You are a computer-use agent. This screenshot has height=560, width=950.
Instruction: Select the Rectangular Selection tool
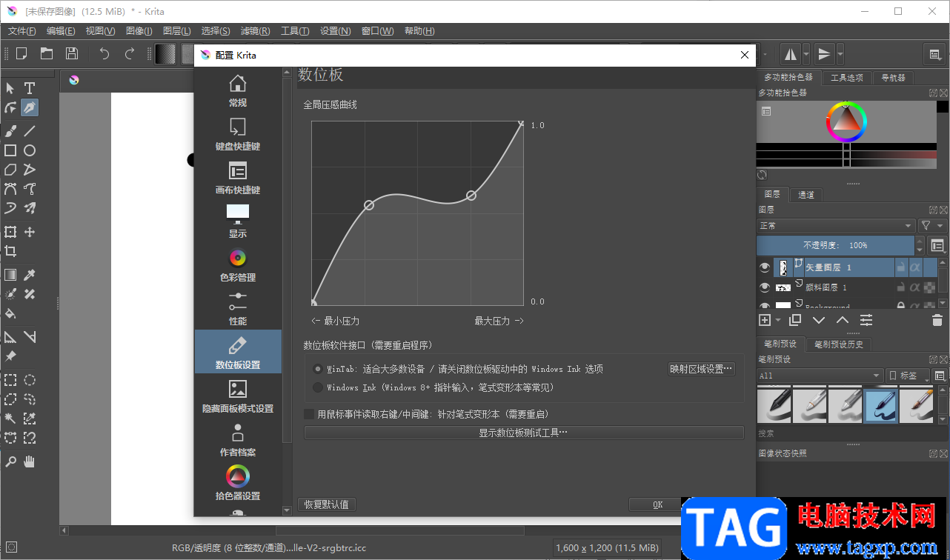click(10, 380)
